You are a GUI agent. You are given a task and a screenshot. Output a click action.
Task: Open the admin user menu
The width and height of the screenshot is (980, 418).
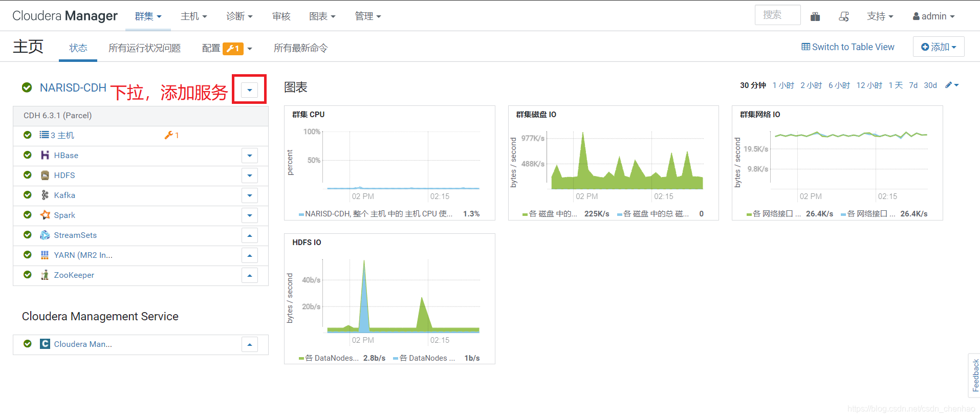pos(934,16)
